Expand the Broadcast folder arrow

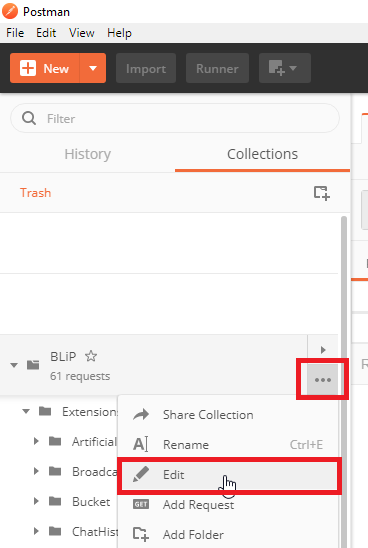[x=36, y=471]
